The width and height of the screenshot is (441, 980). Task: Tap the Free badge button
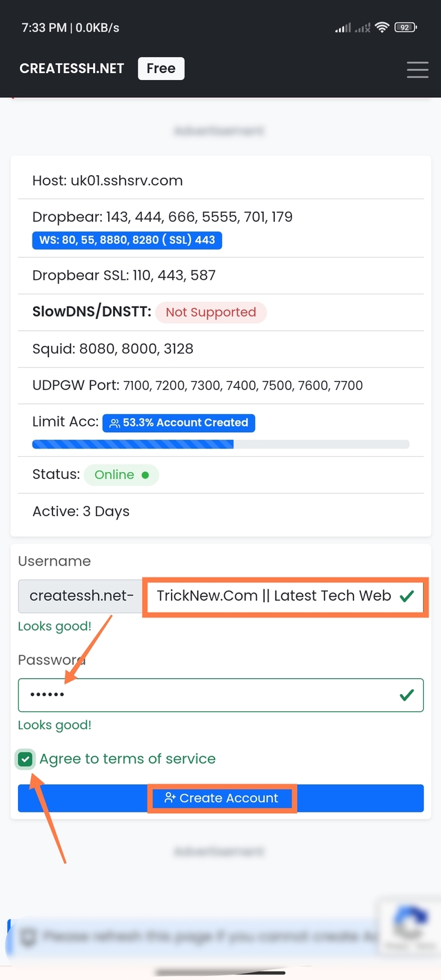click(161, 68)
